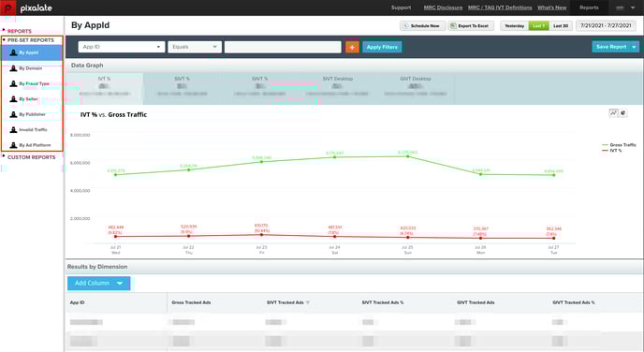Switch to the SIVT % graph tab
The image size is (644, 352).
coord(182,88)
